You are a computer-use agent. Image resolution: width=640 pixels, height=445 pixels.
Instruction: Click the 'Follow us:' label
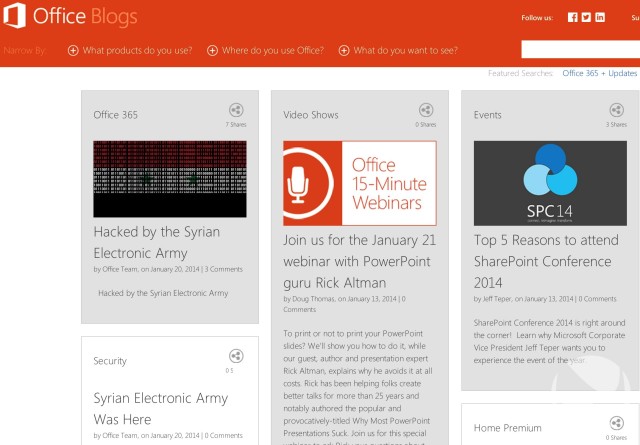pyautogui.click(x=537, y=18)
